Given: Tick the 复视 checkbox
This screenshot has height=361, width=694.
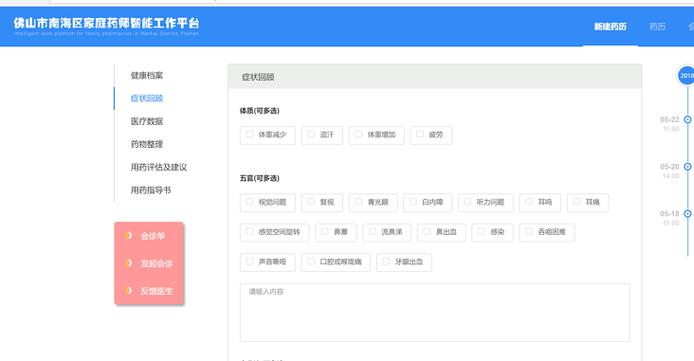Looking at the screenshot, I should tap(311, 202).
